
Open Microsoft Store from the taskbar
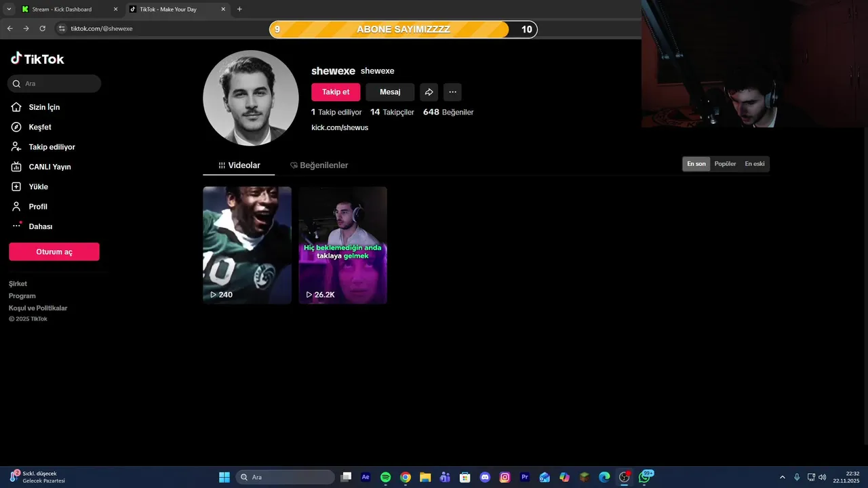[x=465, y=477]
